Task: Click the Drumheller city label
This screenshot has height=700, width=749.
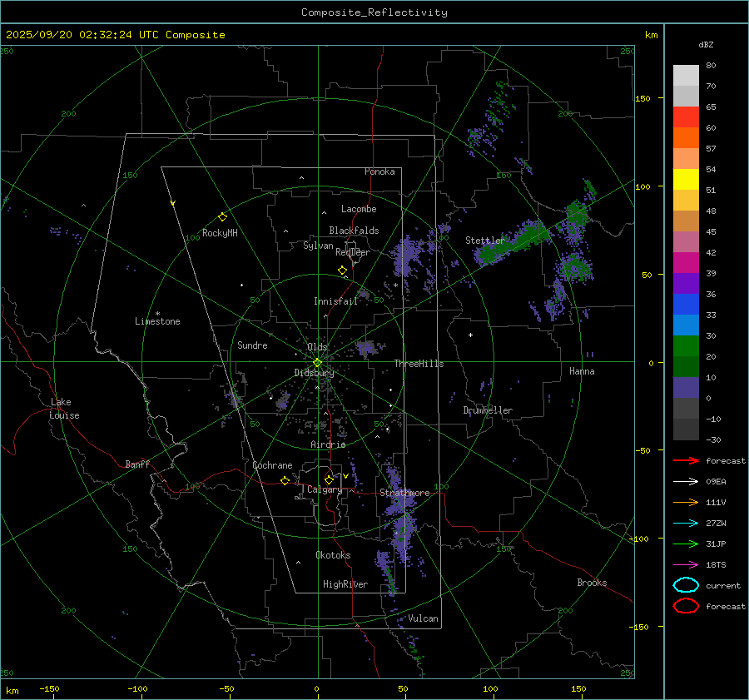Action: [x=488, y=410]
